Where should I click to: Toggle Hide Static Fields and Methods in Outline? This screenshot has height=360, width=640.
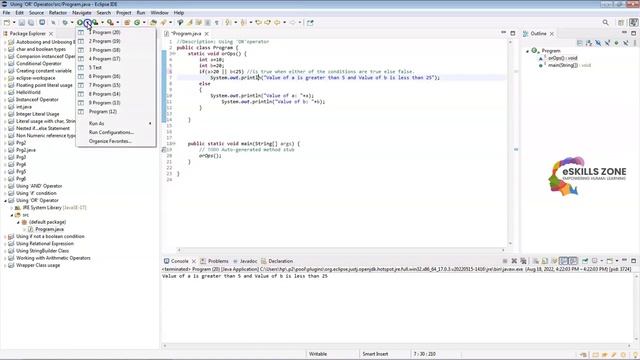[607, 43]
